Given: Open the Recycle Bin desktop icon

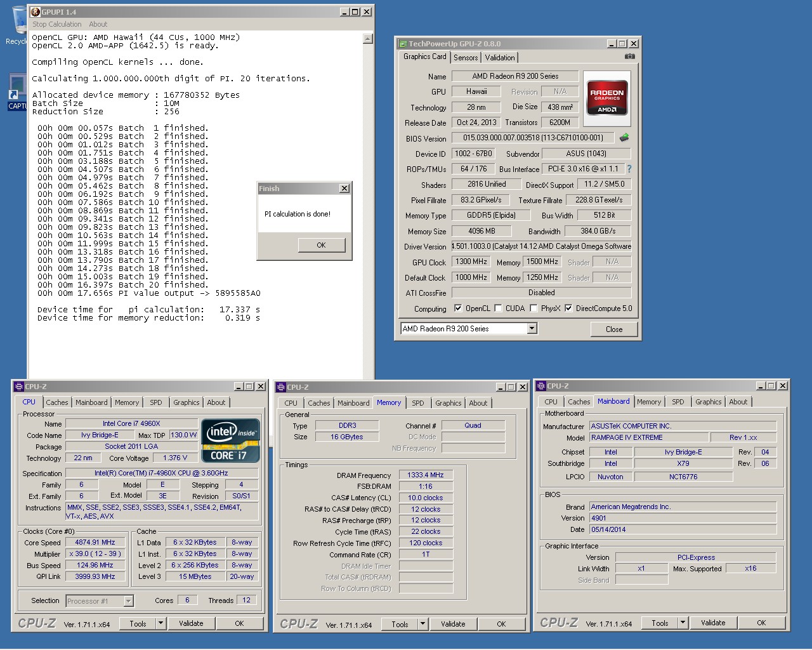Looking at the screenshot, I should click(x=16, y=25).
